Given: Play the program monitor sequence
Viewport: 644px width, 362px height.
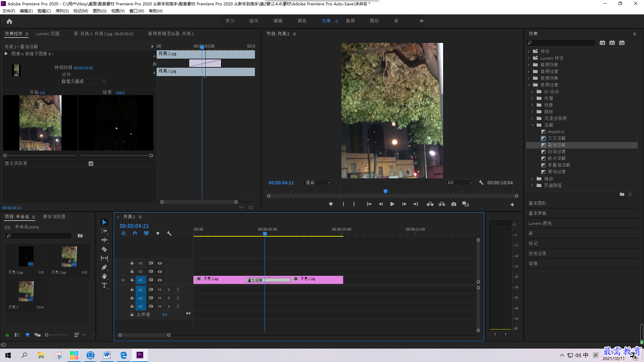Looking at the screenshot, I should click(x=392, y=204).
